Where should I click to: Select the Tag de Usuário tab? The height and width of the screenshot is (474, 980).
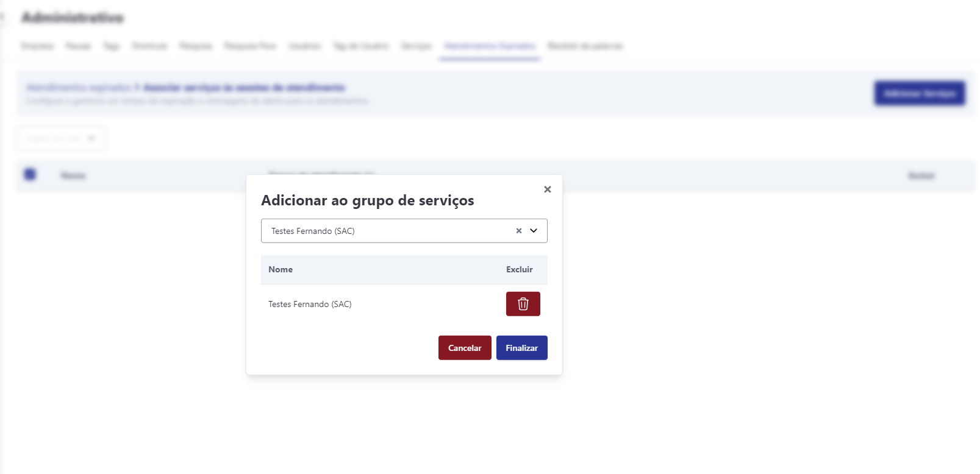click(360, 46)
